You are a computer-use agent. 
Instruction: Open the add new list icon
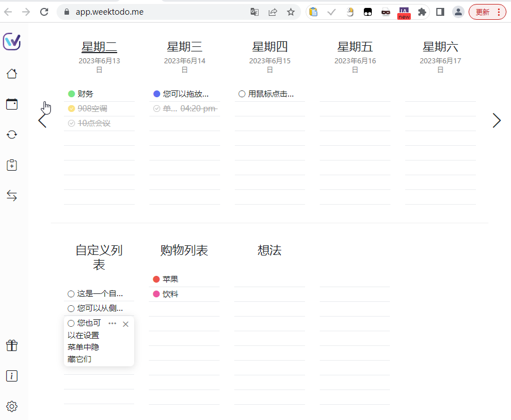[12, 165]
